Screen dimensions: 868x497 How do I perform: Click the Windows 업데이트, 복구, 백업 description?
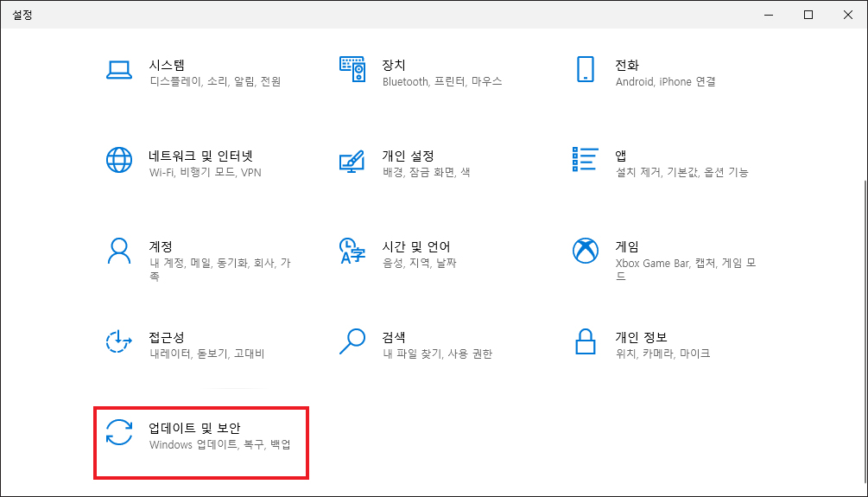219,444
